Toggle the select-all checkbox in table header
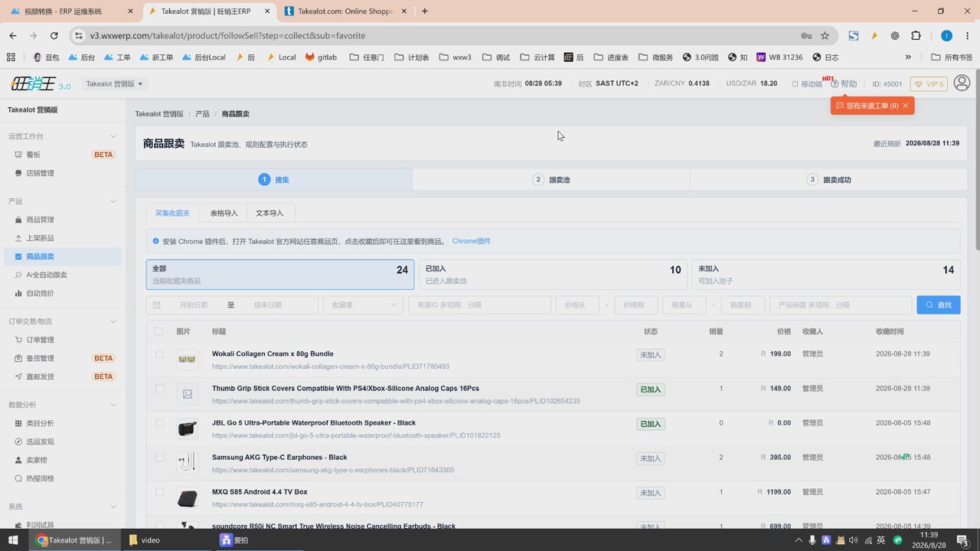Screen dimensions: 980x551 [159, 331]
